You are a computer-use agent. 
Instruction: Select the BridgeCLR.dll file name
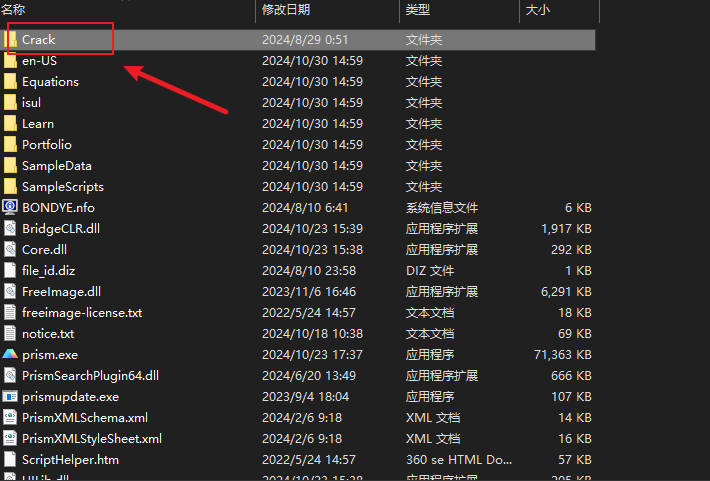[x=61, y=229]
